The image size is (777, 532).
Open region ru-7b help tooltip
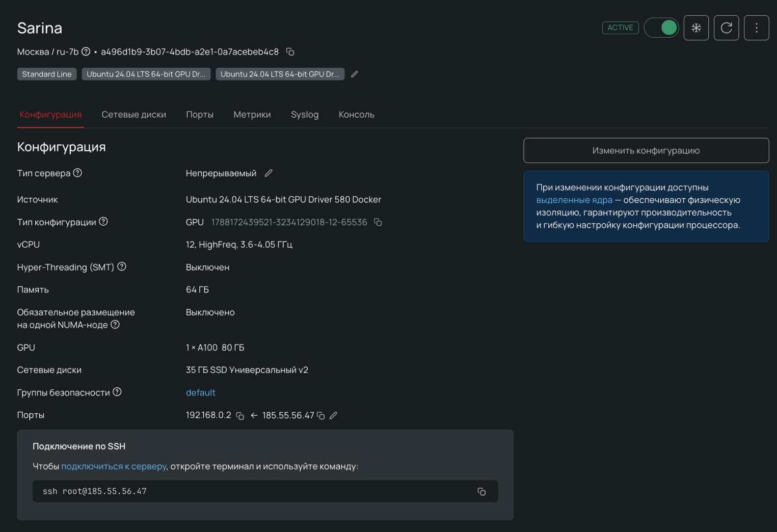click(86, 51)
